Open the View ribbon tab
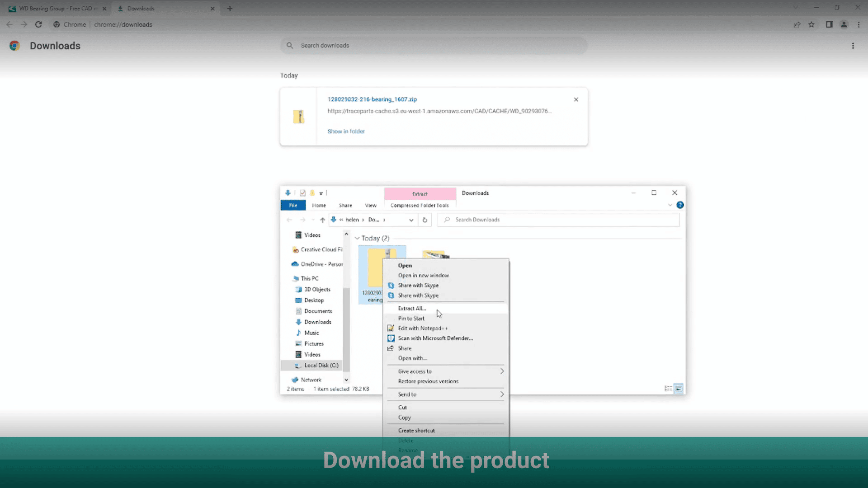 coord(371,206)
